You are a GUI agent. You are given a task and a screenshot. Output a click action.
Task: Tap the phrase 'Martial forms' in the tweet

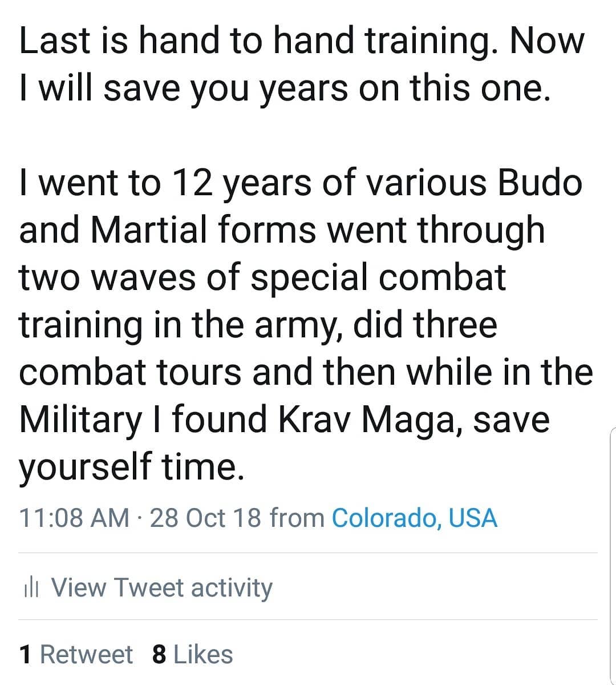coord(204,230)
